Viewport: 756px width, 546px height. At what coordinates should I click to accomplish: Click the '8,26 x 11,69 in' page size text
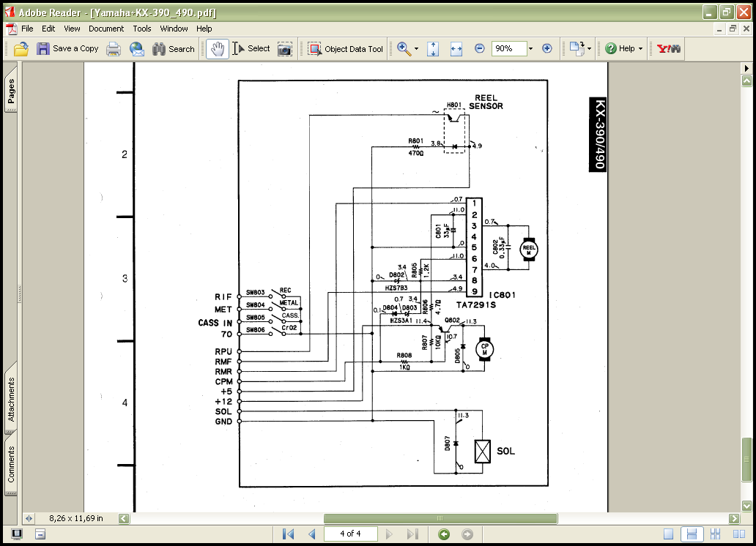click(75, 518)
